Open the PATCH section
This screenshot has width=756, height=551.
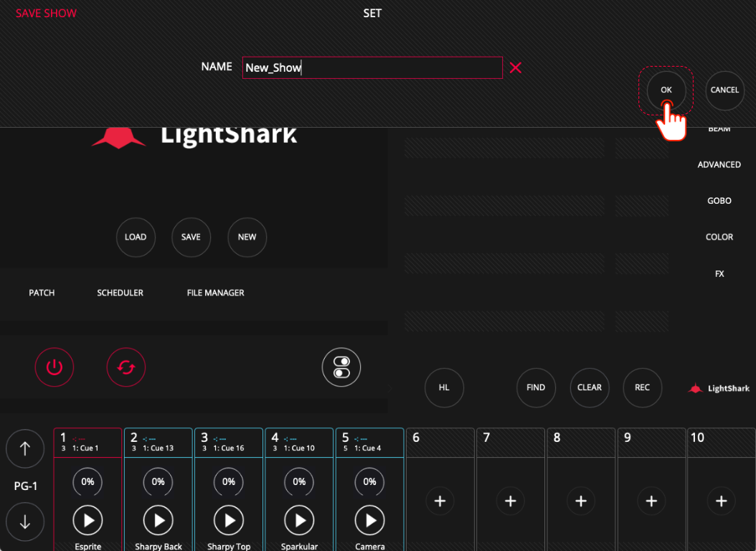point(42,293)
